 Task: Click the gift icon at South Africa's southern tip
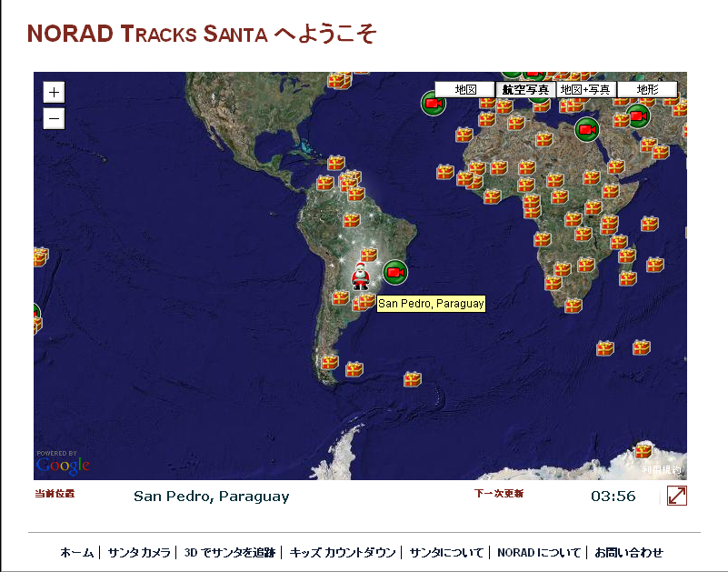click(573, 306)
